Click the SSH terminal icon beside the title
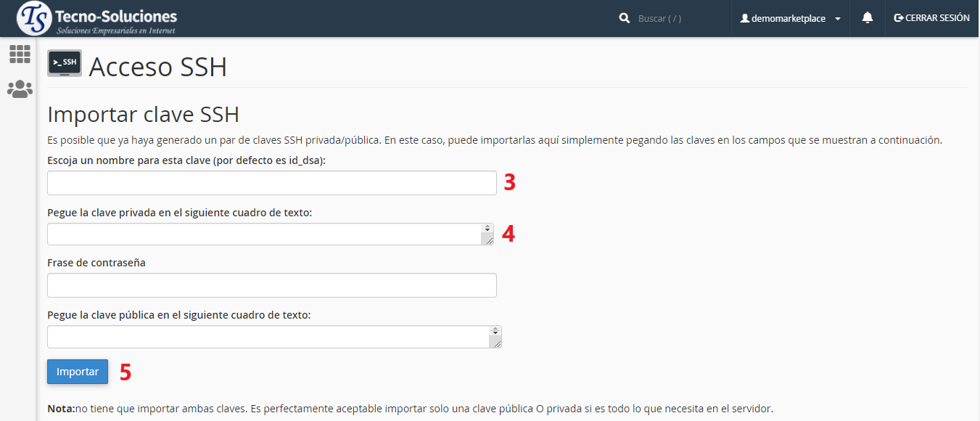 [65, 64]
